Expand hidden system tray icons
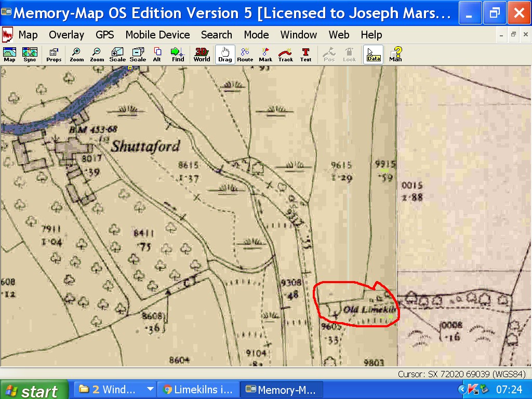The image size is (532, 399). [462, 389]
